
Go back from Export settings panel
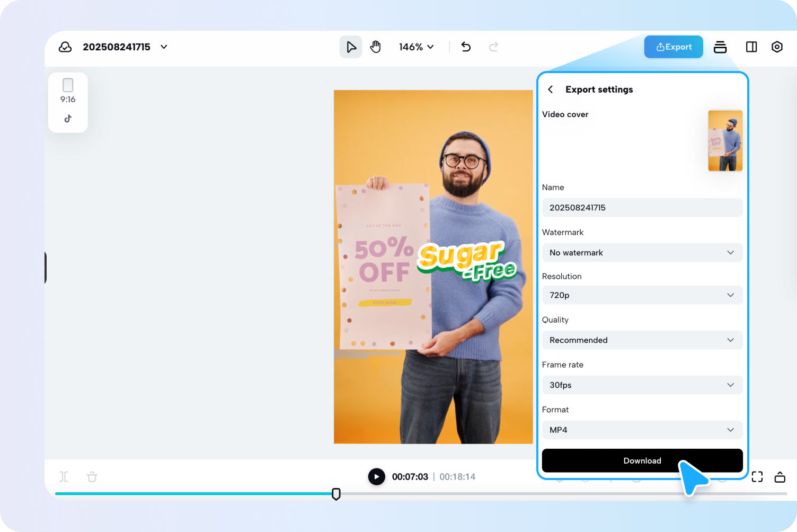pos(550,89)
